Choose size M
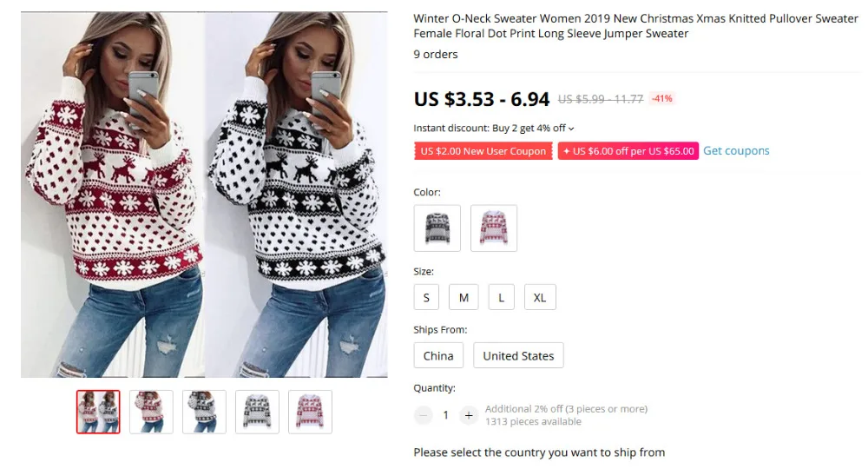Screen dimensions: 868x469 (x=464, y=297)
